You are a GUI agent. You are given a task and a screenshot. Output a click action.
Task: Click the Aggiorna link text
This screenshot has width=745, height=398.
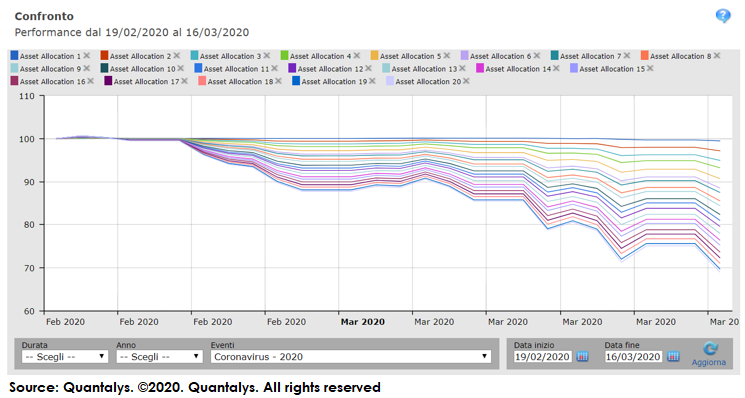click(708, 362)
